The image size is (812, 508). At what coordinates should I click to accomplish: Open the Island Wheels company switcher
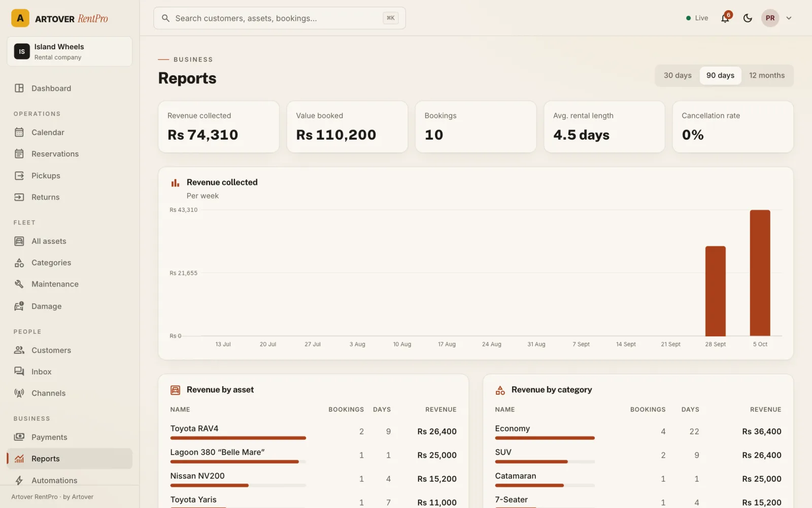[x=70, y=51]
